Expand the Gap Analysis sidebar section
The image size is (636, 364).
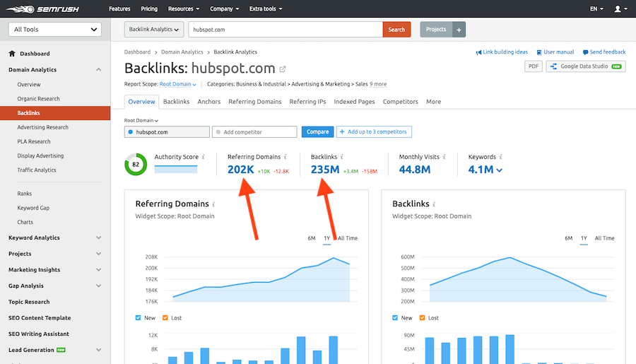98,286
